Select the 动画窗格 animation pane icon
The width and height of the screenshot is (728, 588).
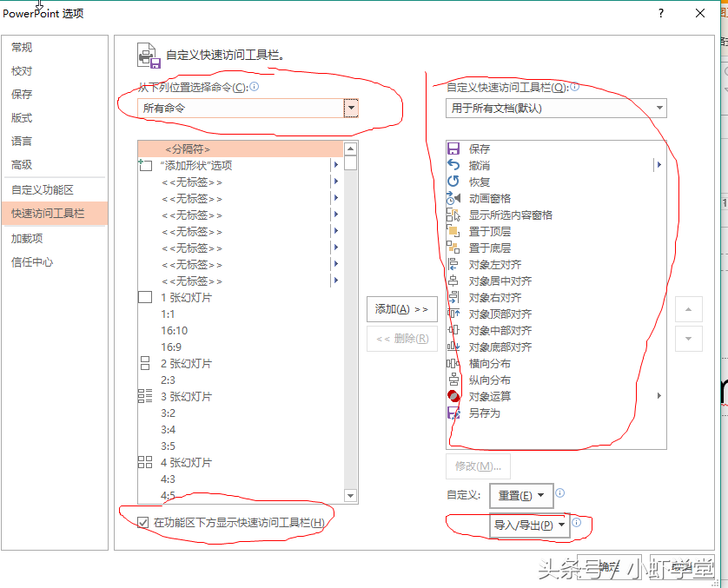pos(453,198)
